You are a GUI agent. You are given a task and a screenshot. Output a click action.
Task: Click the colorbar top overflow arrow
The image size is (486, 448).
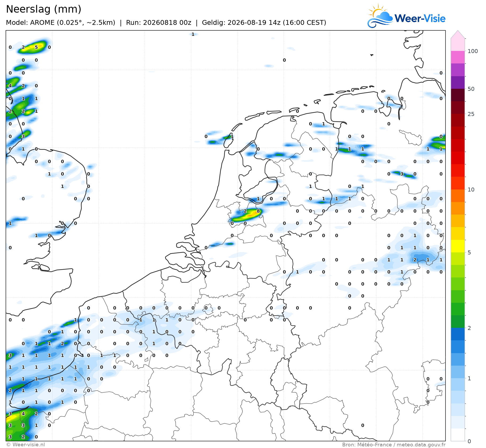point(457,34)
